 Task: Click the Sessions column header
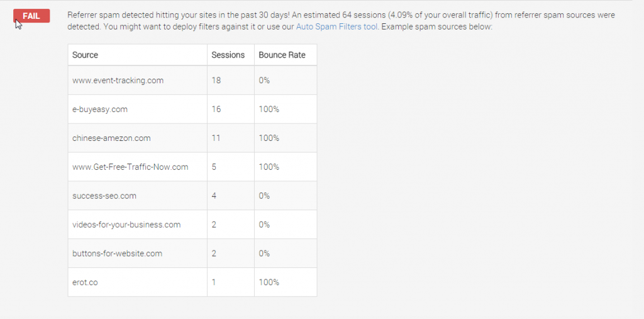pos(231,55)
